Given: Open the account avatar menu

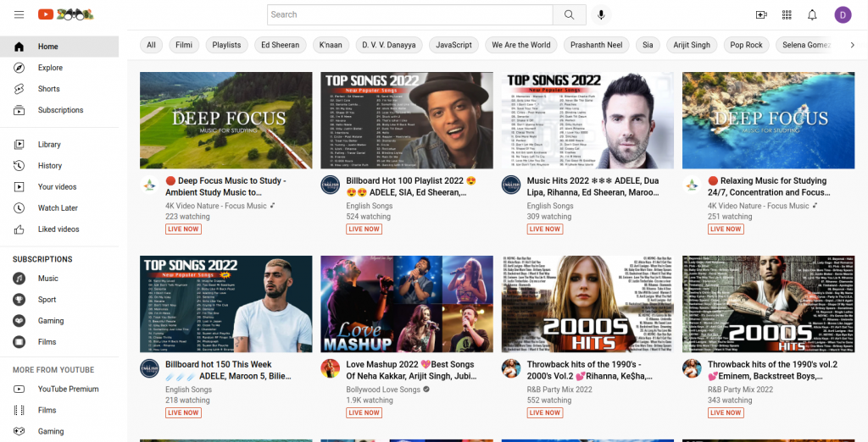Looking at the screenshot, I should click(843, 14).
